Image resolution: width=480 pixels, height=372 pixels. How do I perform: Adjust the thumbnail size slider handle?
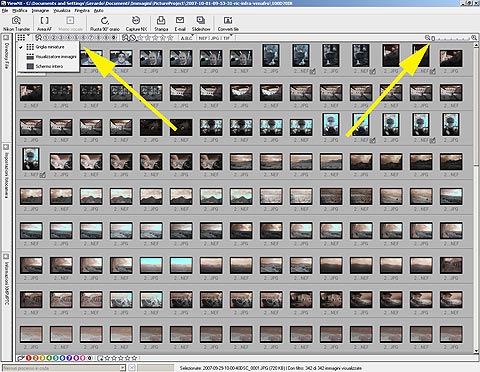point(433,38)
